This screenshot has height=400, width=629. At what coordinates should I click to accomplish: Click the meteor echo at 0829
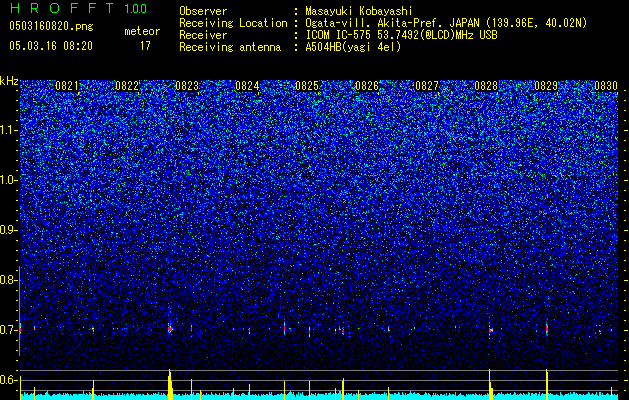click(x=547, y=329)
